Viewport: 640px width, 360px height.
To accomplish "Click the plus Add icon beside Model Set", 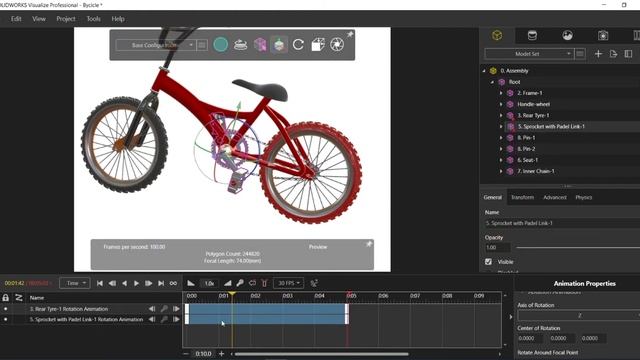I will (x=598, y=54).
